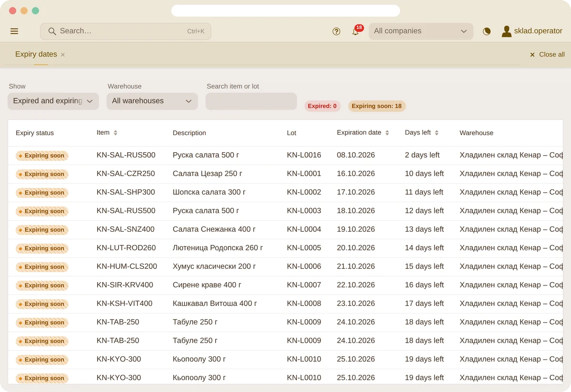Click the 10 days left cell

click(x=424, y=174)
